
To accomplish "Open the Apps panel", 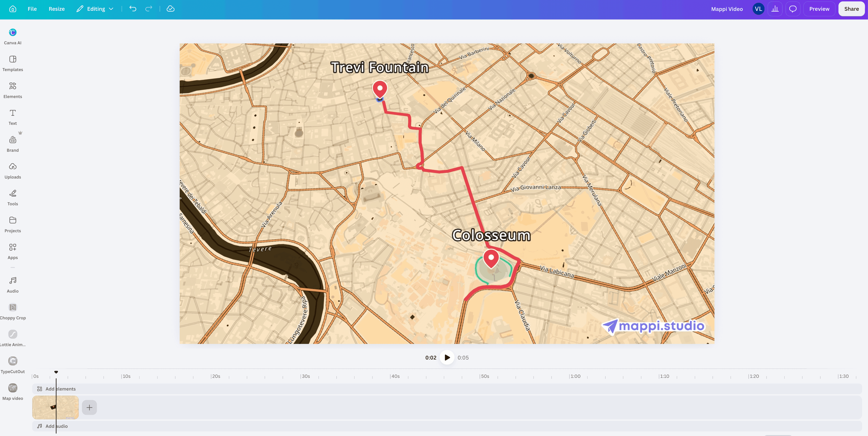I will pos(13,251).
